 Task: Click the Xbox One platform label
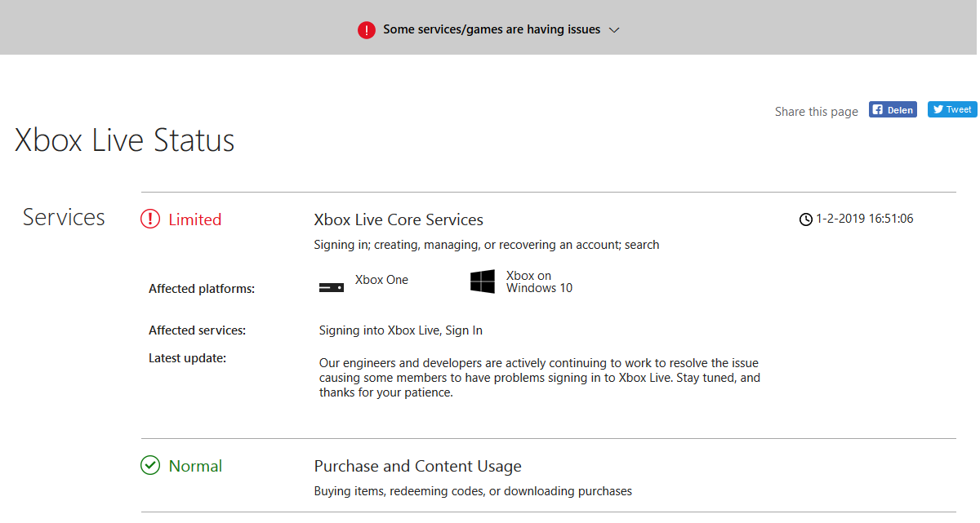pos(381,280)
